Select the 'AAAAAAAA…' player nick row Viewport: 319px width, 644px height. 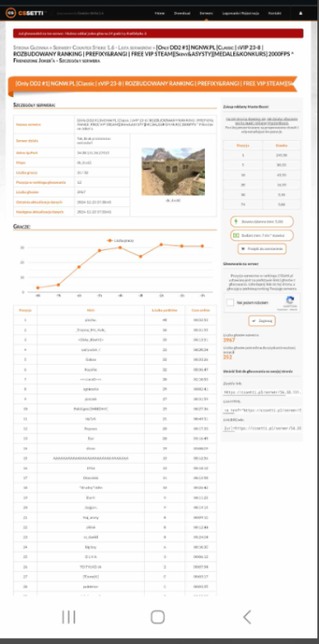coord(91,458)
